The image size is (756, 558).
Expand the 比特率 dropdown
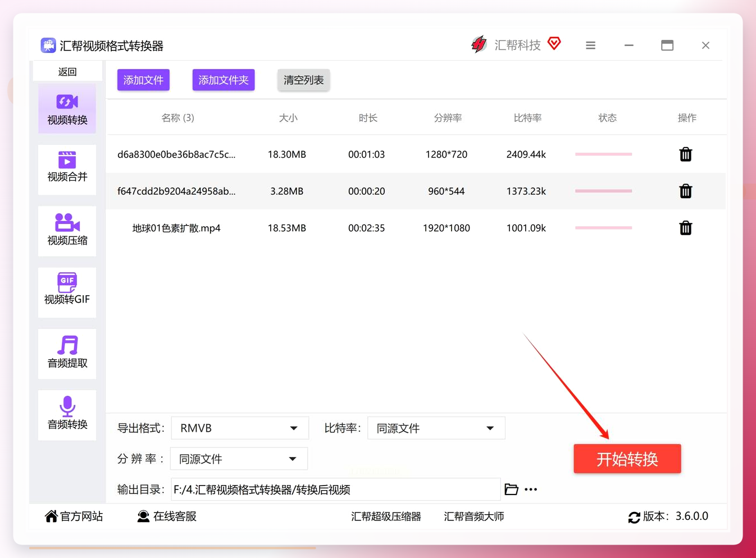(x=436, y=428)
